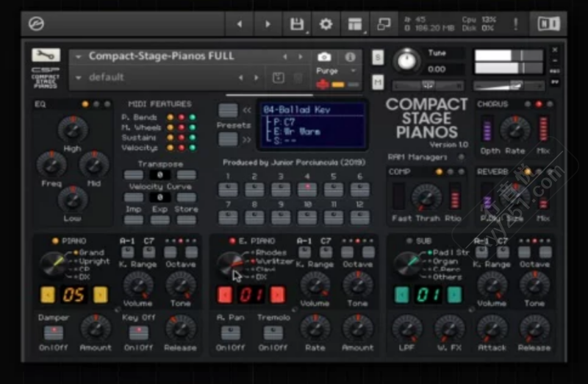Go to next instrument with right arrow in top bar

(x=268, y=24)
